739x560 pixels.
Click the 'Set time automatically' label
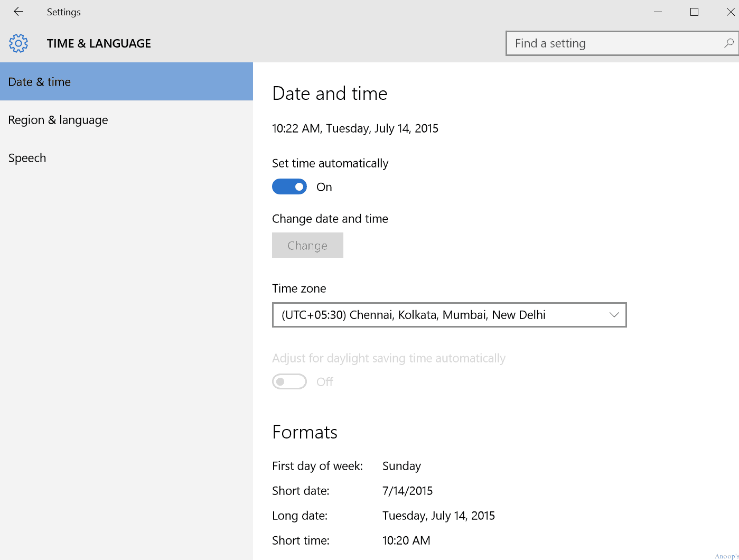330,163
